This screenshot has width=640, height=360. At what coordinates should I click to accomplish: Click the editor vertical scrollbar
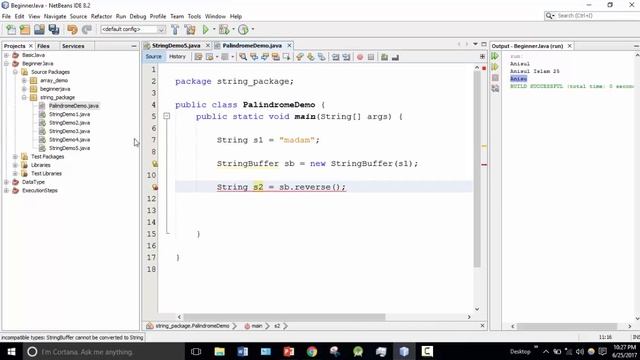coord(477,169)
